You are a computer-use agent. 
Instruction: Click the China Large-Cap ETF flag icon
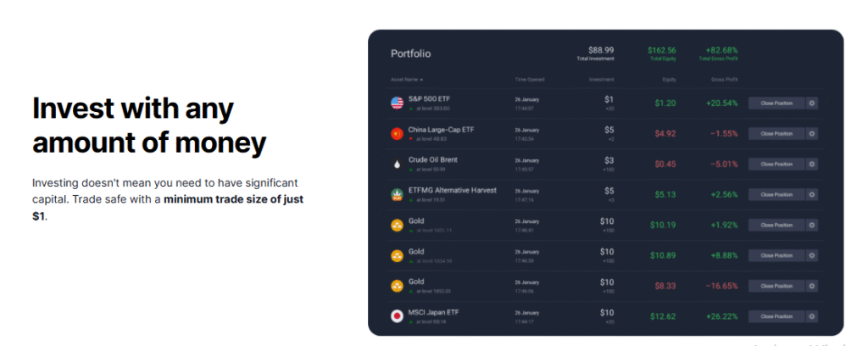(397, 133)
